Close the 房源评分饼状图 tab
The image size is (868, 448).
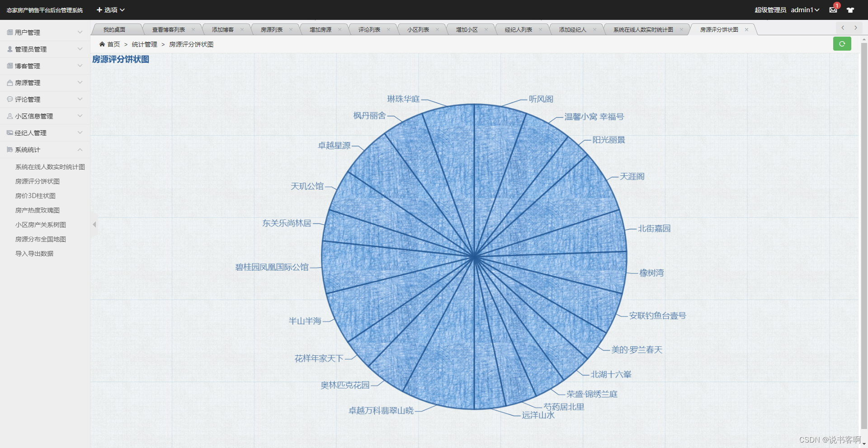point(746,30)
